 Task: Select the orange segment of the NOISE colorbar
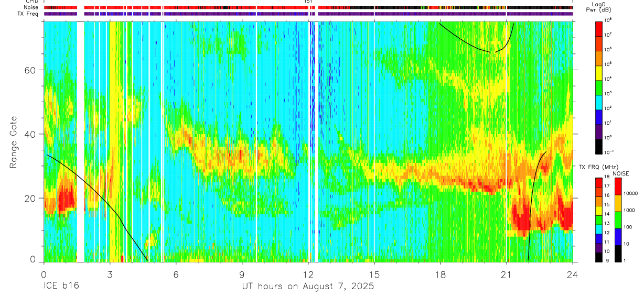click(x=618, y=203)
